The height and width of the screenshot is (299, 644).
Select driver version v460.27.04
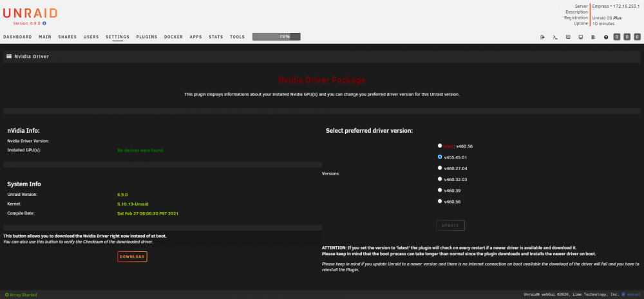point(440,168)
